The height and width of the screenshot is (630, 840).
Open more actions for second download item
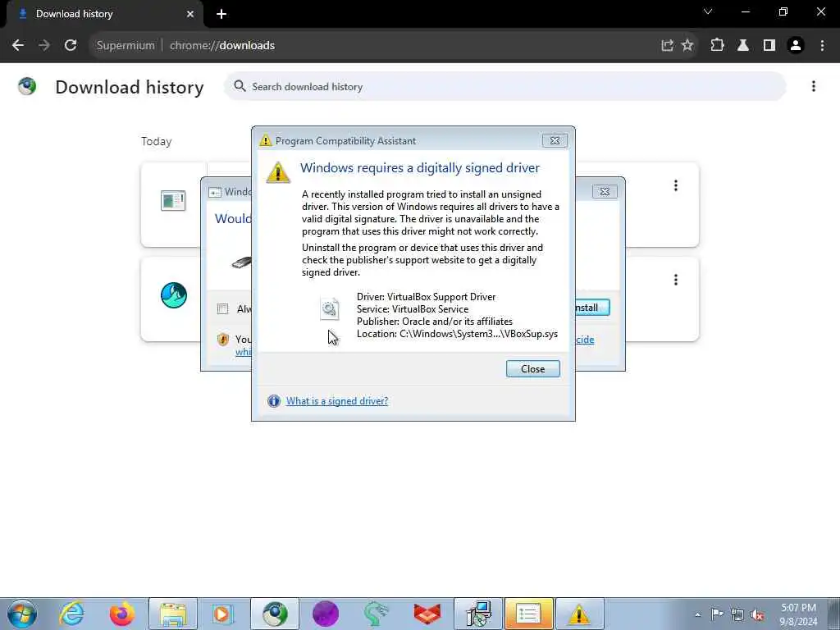(676, 280)
